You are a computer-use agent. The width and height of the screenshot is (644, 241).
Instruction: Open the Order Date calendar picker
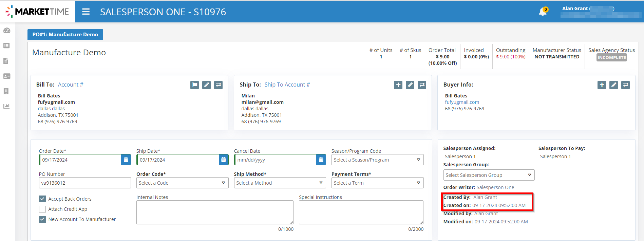pyautogui.click(x=126, y=160)
